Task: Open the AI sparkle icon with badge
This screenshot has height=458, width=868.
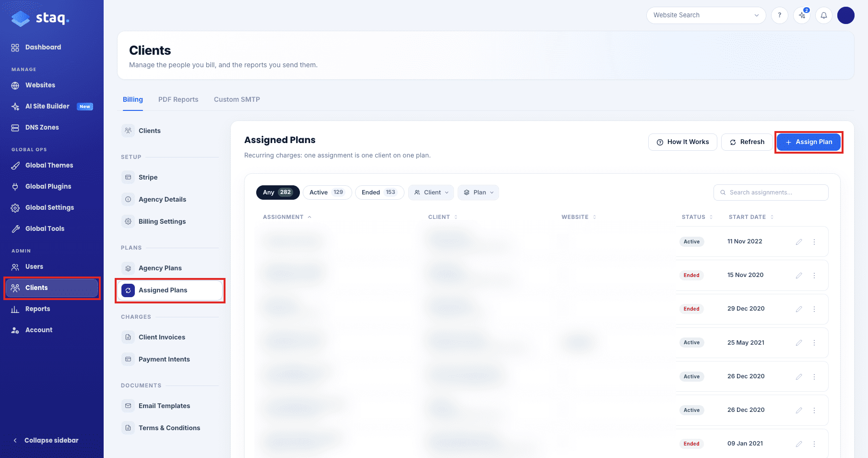Action: [802, 15]
